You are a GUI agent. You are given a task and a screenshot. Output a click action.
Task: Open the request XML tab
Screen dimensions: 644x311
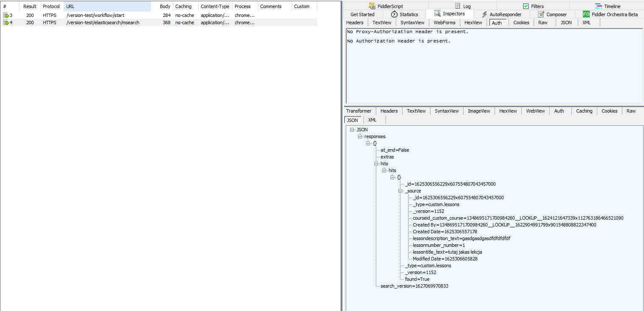pos(586,23)
